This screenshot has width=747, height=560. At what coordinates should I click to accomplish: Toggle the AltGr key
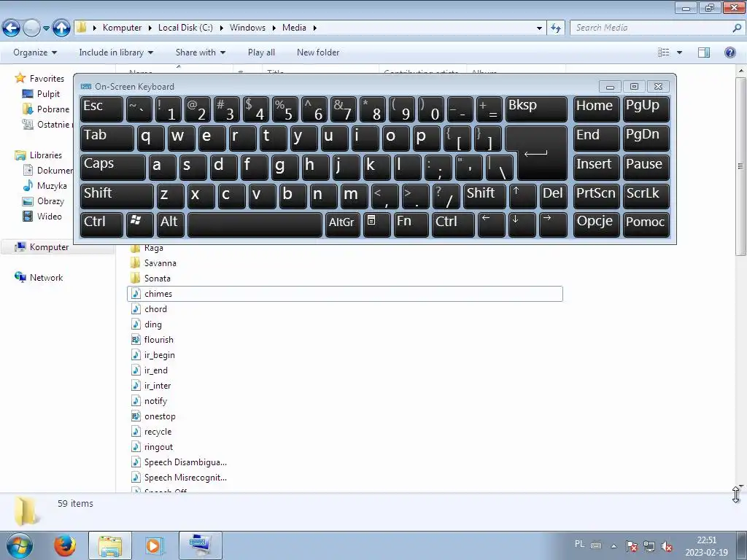[x=343, y=225]
